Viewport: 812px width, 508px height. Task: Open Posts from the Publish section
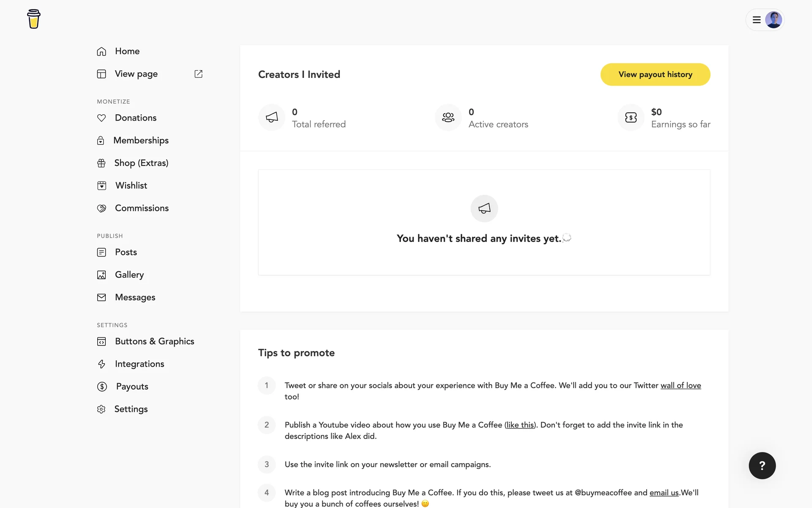pos(126,252)
